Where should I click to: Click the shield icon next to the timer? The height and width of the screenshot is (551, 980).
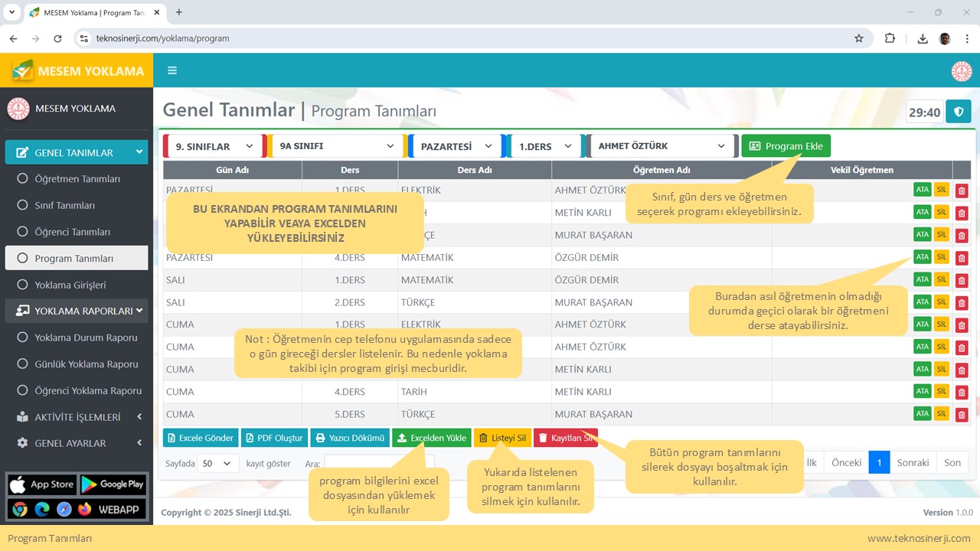click(958, 112)
